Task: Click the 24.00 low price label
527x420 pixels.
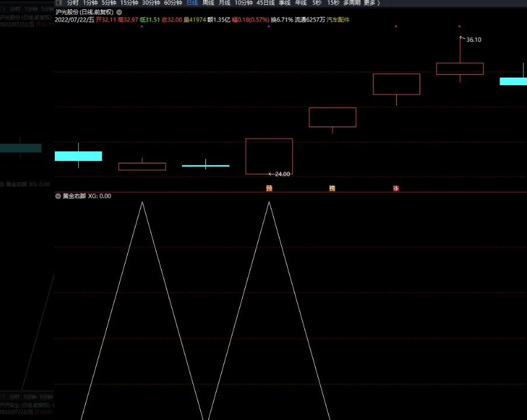Action: (x=282, y=174)
